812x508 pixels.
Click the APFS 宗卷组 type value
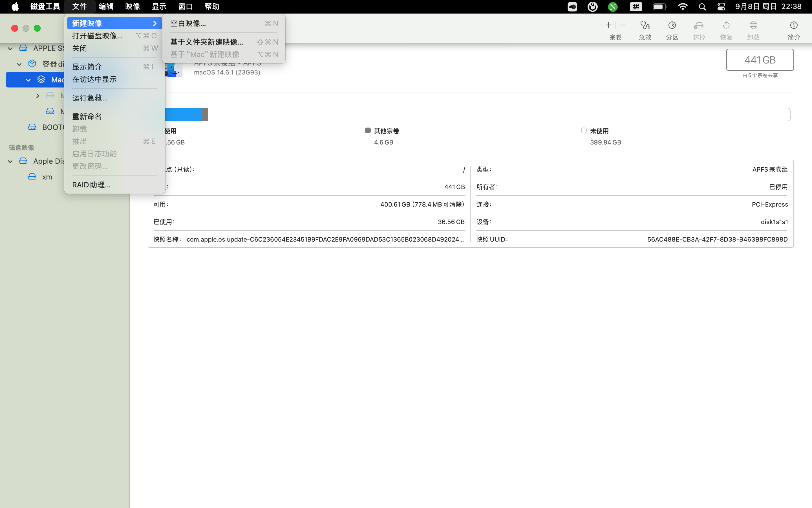(770, 169)
